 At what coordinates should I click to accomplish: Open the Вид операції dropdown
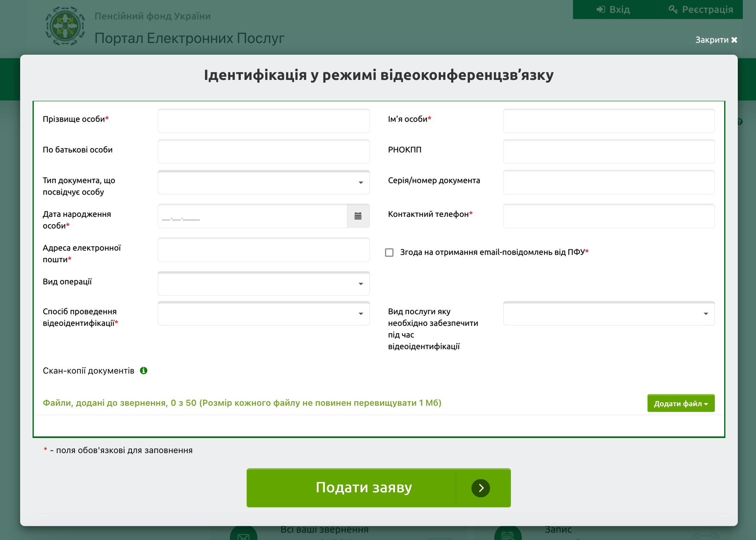click(264, 284)
